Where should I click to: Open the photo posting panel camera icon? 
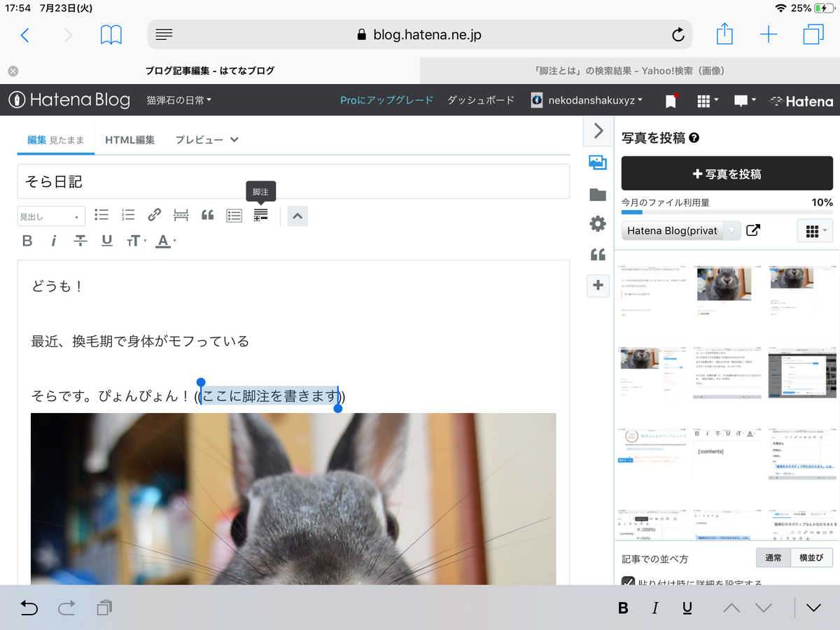pos(598,162)
